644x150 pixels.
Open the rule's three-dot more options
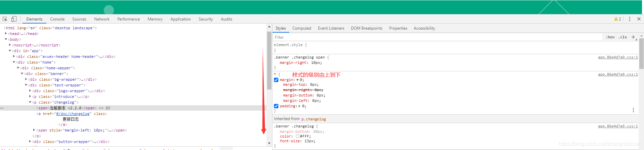pos(633,110)
